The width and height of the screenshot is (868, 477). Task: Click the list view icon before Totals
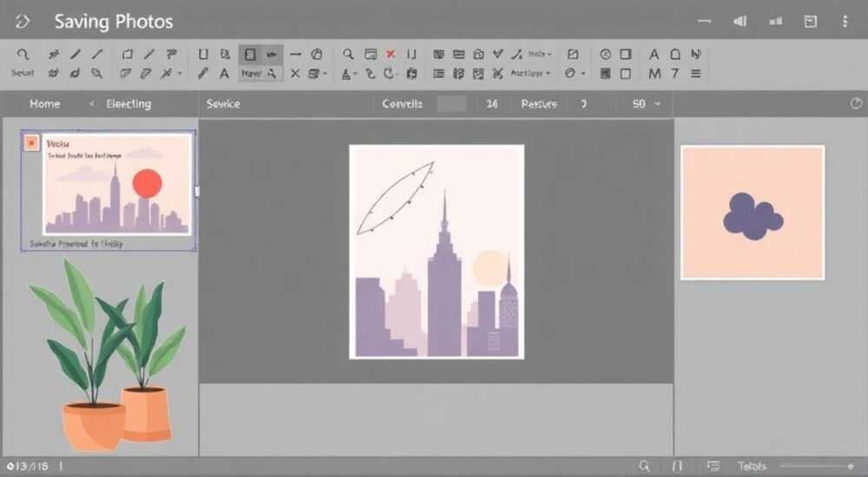point(713,466)
